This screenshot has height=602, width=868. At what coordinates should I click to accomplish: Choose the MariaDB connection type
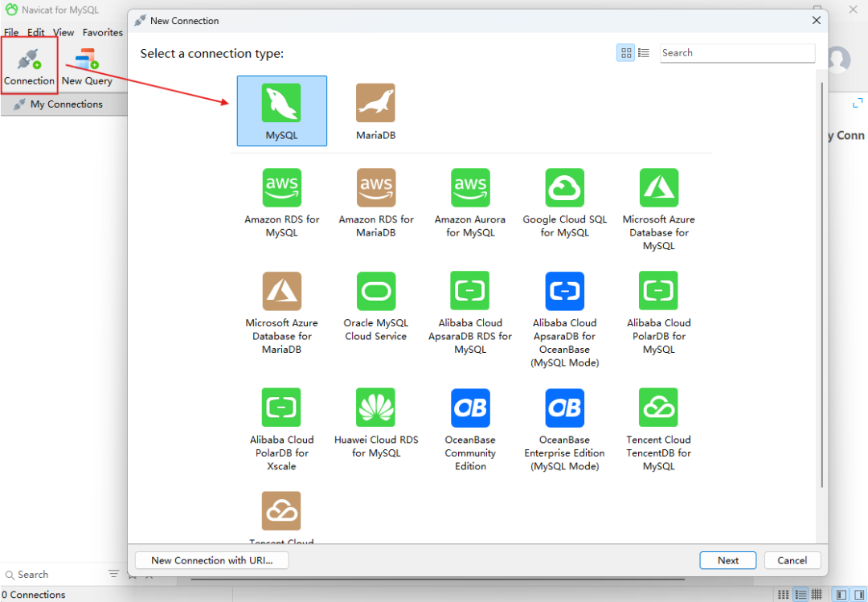[376, 111]
